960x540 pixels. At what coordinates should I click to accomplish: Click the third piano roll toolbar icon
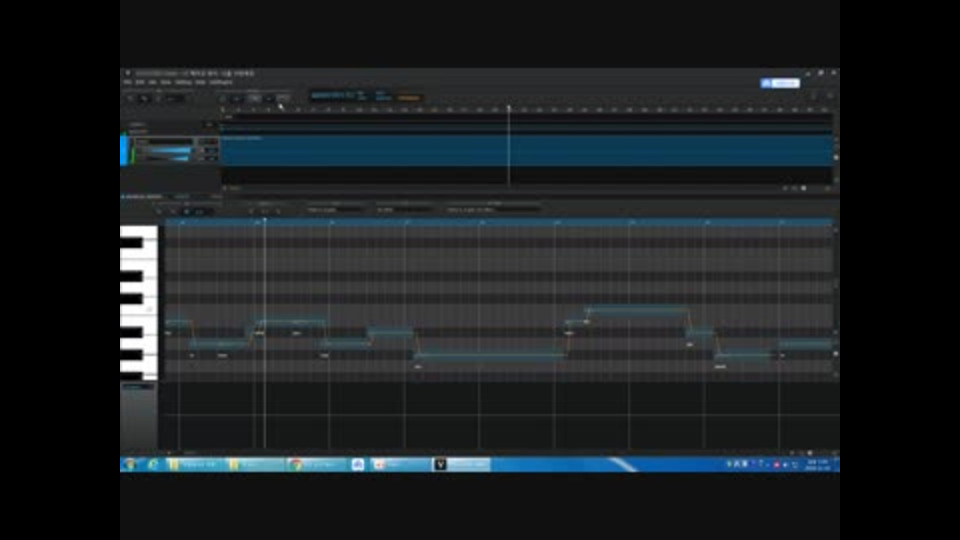186,211
